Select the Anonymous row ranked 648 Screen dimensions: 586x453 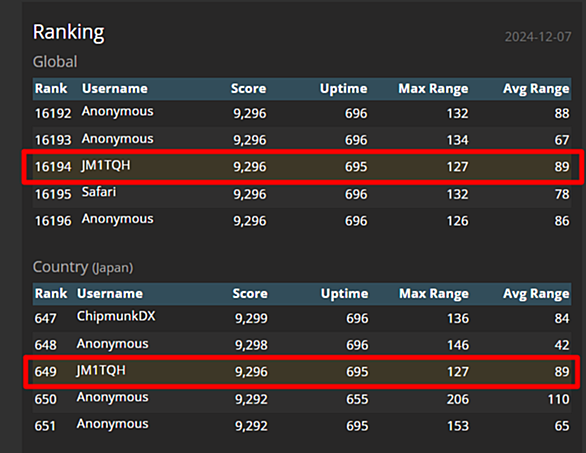pyautogui.click(x=302, y=344)
